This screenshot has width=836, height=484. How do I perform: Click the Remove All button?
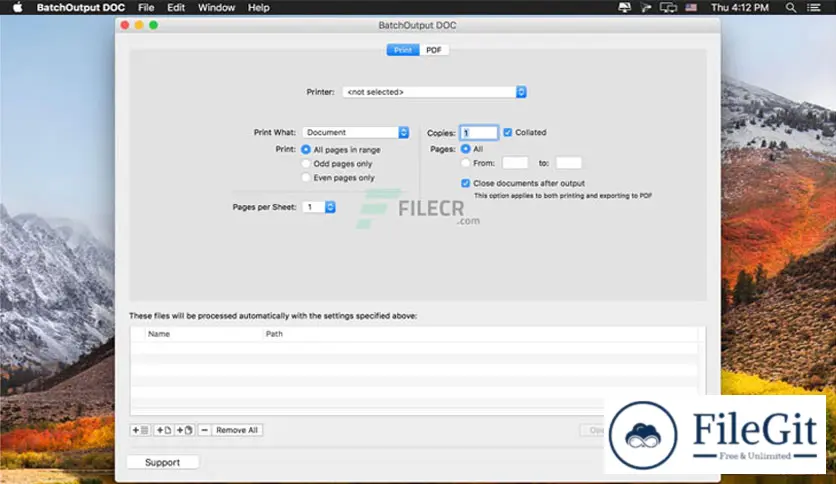[x=237, y=430]
